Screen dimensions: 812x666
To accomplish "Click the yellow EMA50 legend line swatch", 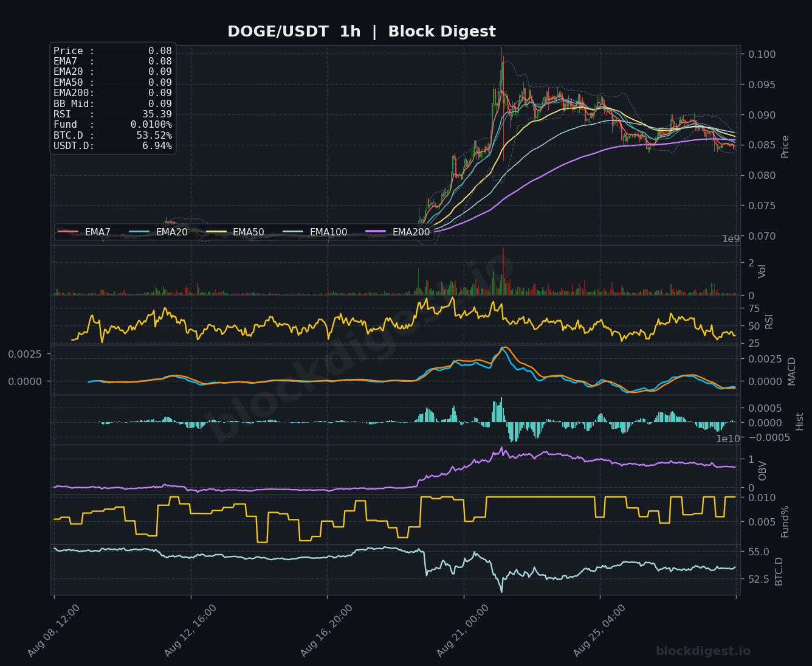I will (216, 232).
